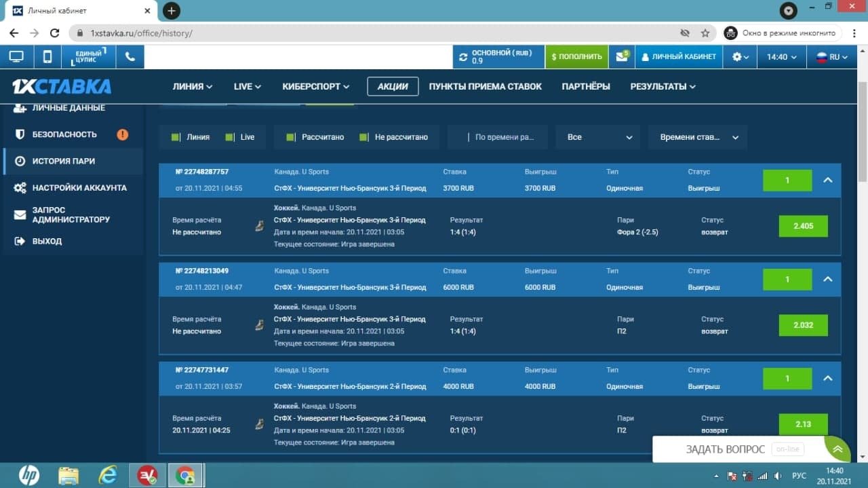
Task: Click the green Пополнить button
Action: (576, 57)
